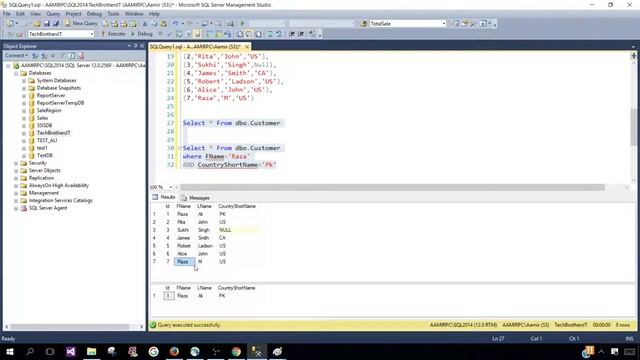Image resolution: width=640 pixels, height=360 pixels.
Task: Select the SalesRegion database item
Action: coord(49,111)
